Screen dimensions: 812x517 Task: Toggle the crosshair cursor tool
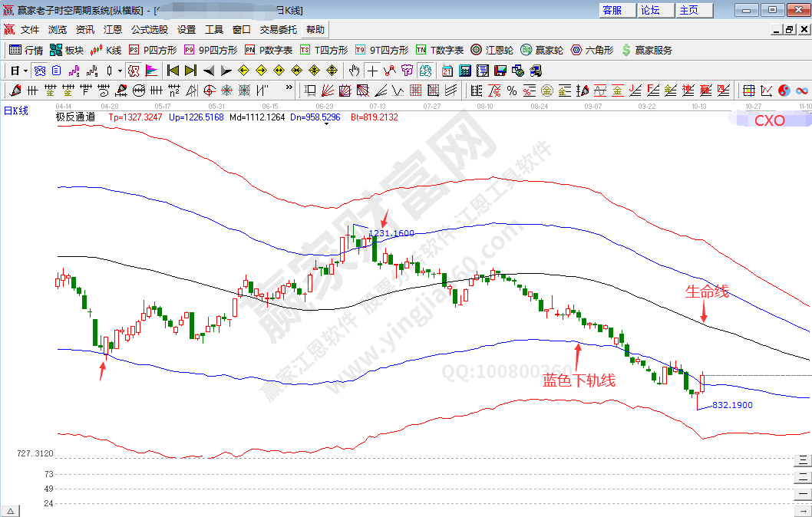[372, 71]
